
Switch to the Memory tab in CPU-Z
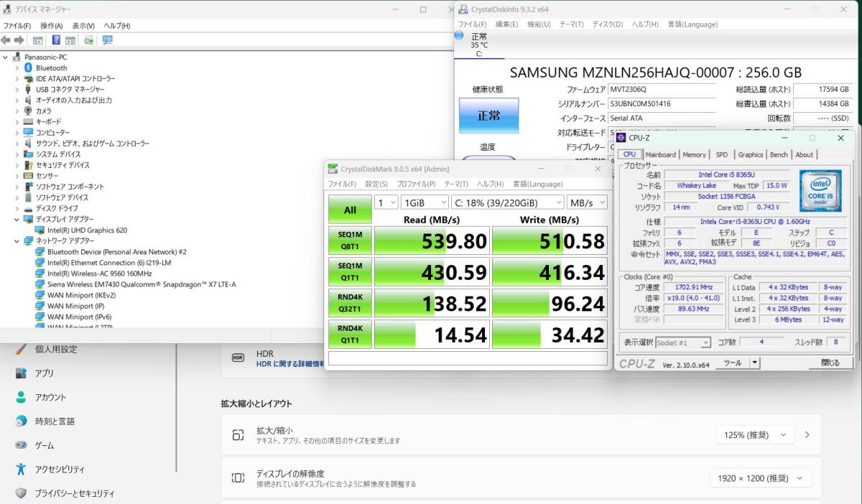tap(694, 154)
